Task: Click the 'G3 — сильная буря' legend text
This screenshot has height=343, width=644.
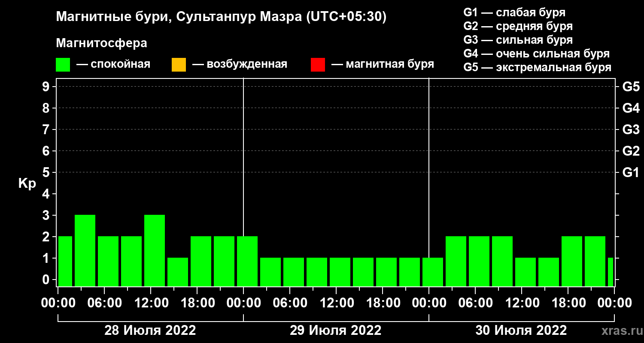Action: coord(518,40)
